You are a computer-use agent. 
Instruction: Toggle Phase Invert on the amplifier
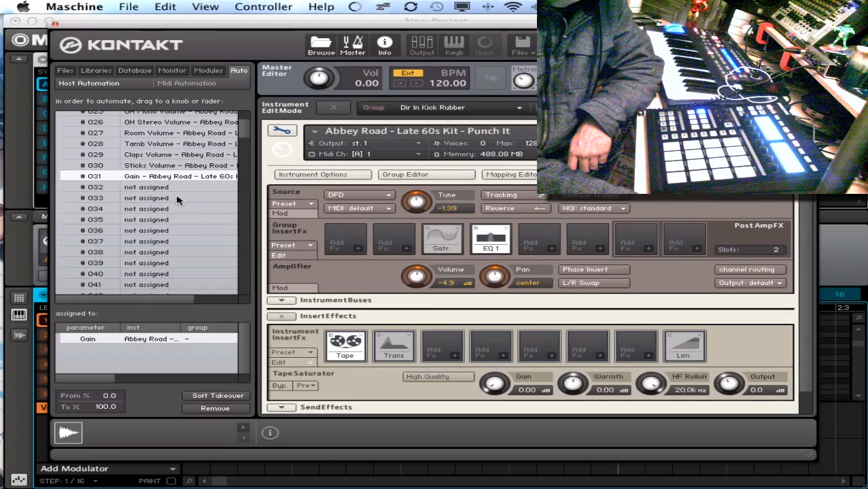[594, 269]
